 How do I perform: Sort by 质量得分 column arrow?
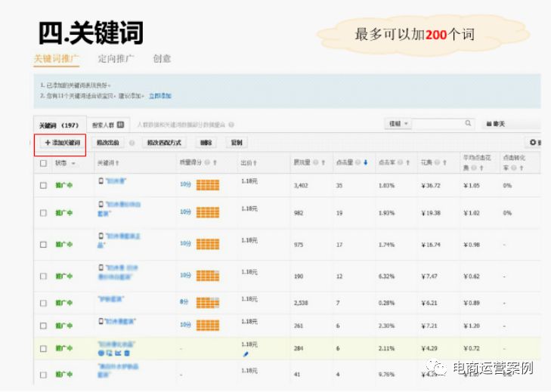pyautogui.click(x=215, y=162)
